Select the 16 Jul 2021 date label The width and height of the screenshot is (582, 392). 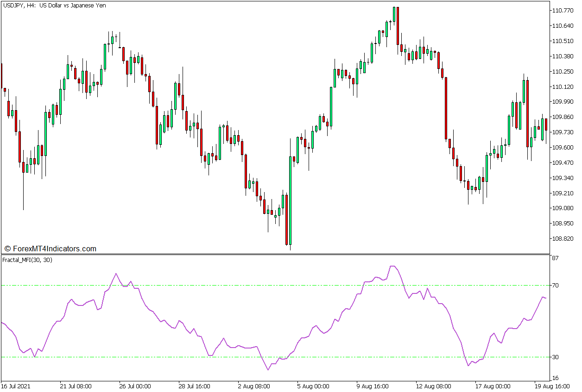(17, 386)
